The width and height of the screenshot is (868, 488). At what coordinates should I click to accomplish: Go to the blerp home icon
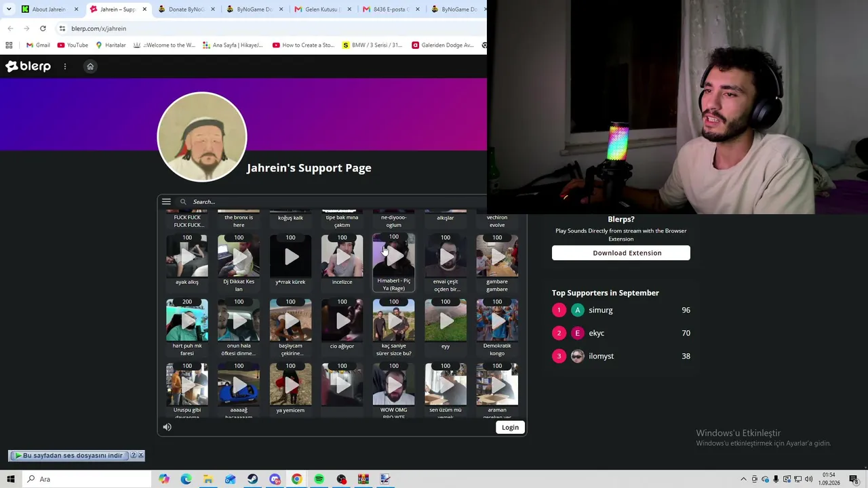[90, 66]
